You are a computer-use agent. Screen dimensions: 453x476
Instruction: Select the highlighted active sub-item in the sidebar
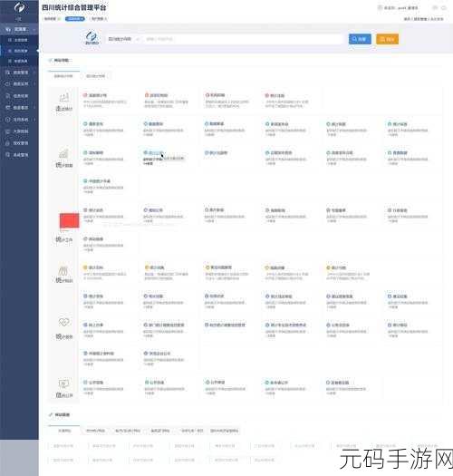click(19, 51)
